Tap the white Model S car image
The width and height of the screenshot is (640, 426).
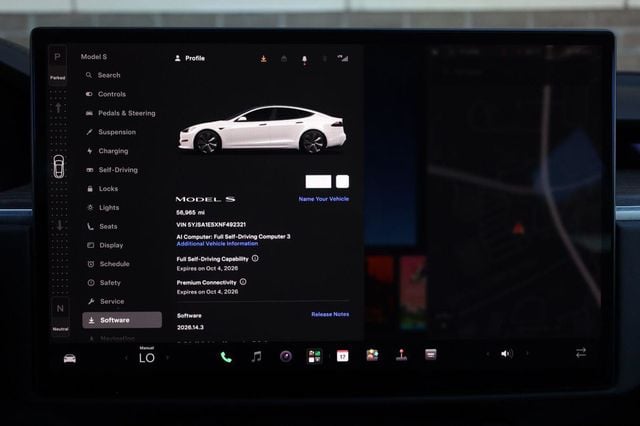tap(262, 130)
